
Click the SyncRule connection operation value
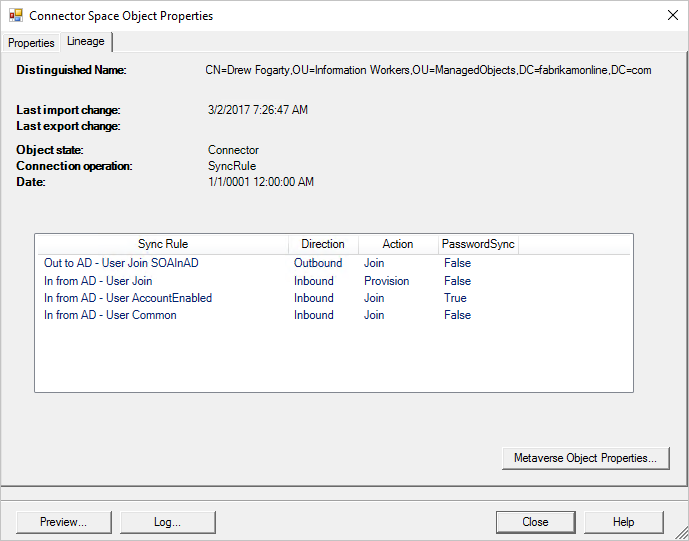pos(232,166)
